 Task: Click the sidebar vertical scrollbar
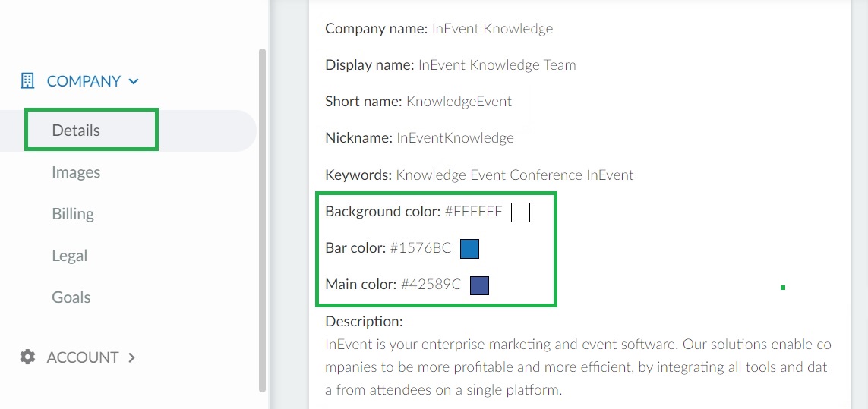[x=263, y=220]
